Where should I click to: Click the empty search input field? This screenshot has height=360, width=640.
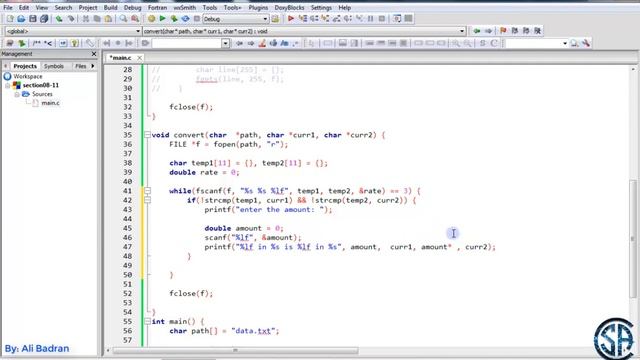pyautogui.click(x=186, y=43)
